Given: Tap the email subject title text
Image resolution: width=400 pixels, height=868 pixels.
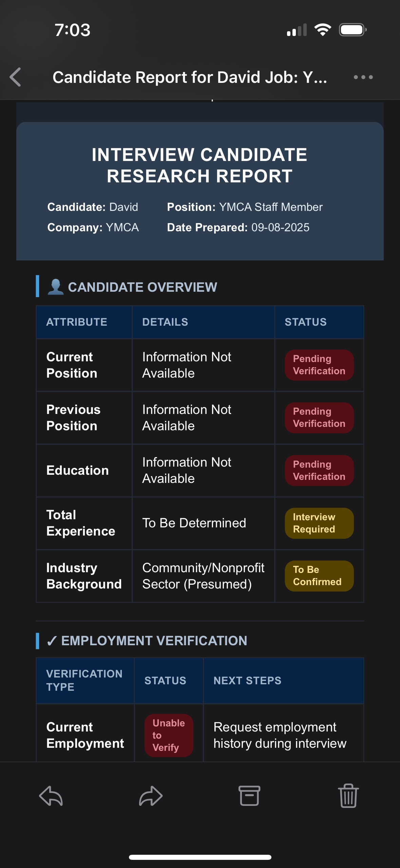Looking at the screenshot, I should tap(190, 77).
